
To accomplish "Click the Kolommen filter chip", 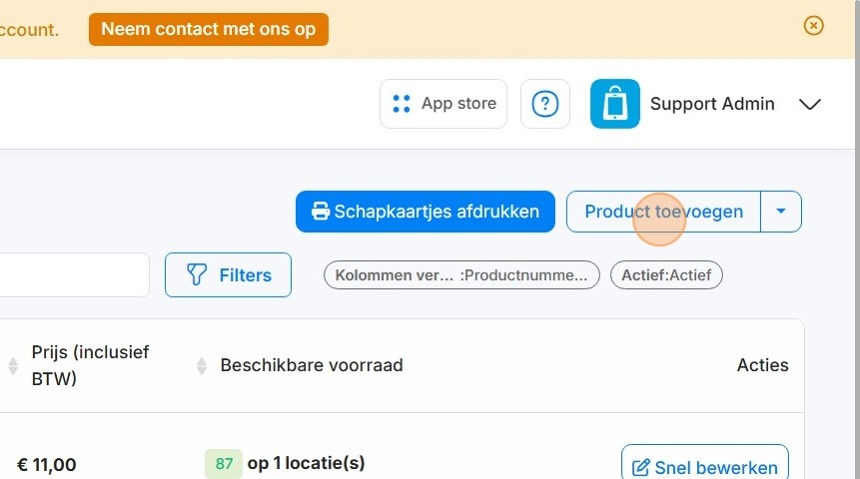I will pos(461,275).
